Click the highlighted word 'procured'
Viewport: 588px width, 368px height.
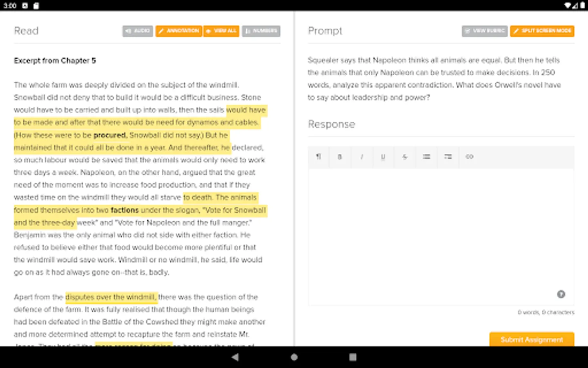pyautogui.click(x=110, y=135)
